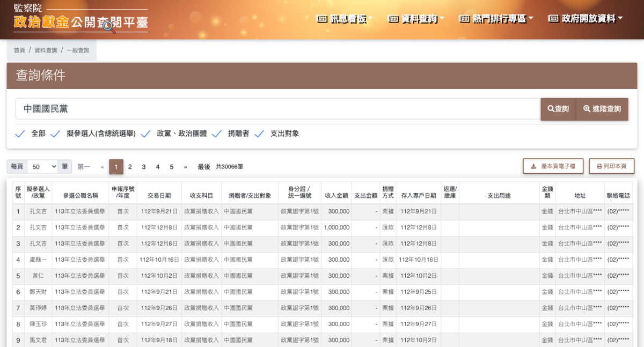Toggle the 支出對象 checkbox
This screenshot has width=644, height=347.
pos(259,134)
